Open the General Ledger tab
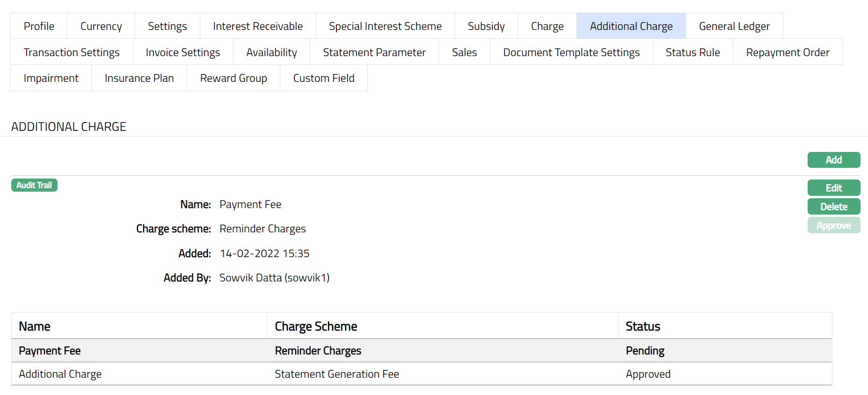Screen dimensions: 868x395 click(734, 26)
